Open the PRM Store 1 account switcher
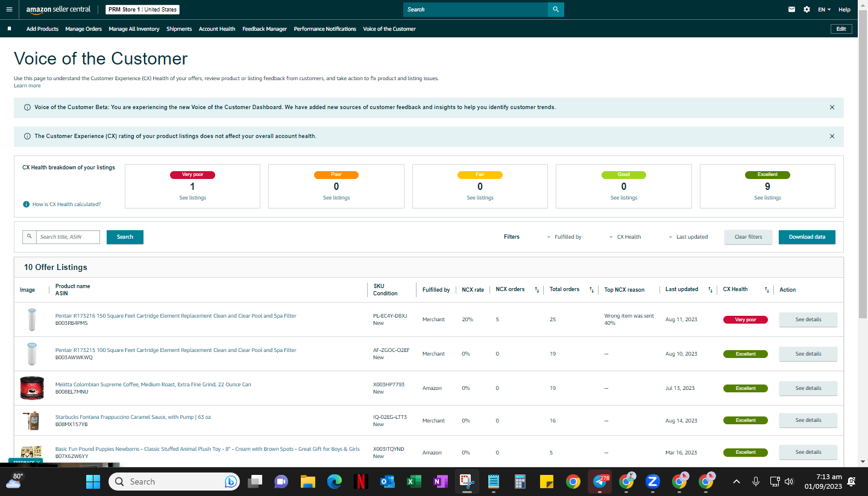This screenshot has width=868, height=496. 142,10
